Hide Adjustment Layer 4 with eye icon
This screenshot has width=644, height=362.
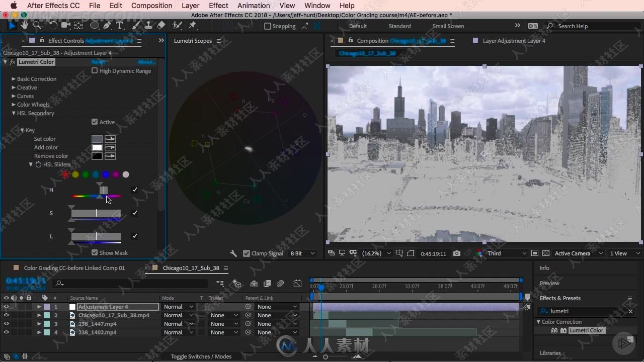[6, 307]
